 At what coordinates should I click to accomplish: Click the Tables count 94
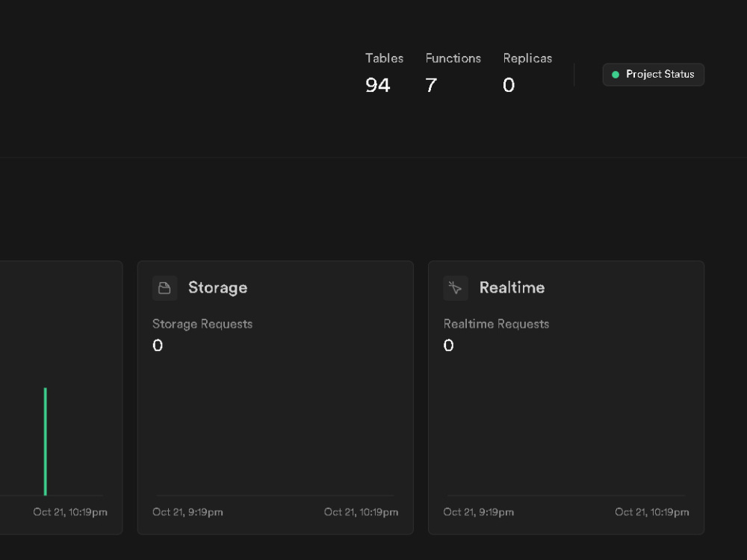(x=378, y=85)
